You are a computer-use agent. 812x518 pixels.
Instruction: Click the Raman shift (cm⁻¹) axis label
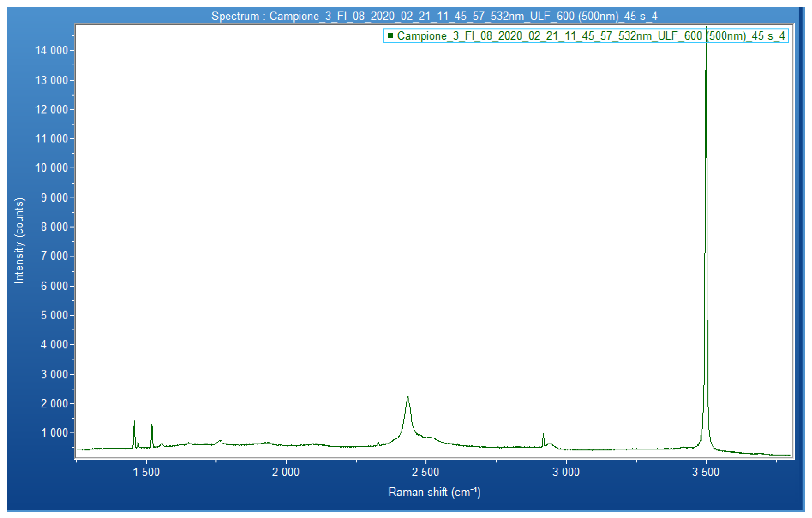pos(434,492)
